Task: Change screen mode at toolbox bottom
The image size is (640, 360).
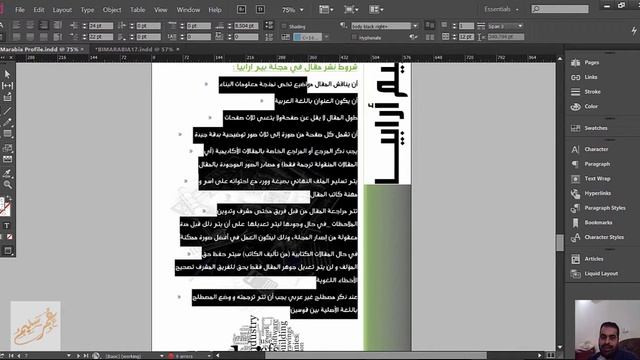Action: click(x=8, y=251)
